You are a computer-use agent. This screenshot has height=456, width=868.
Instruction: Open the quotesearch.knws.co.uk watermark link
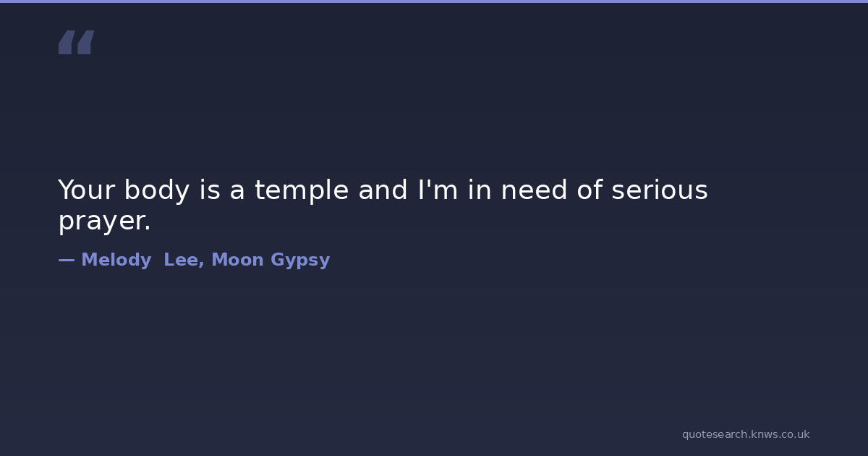pyautogui.click(x=745, y=434)
